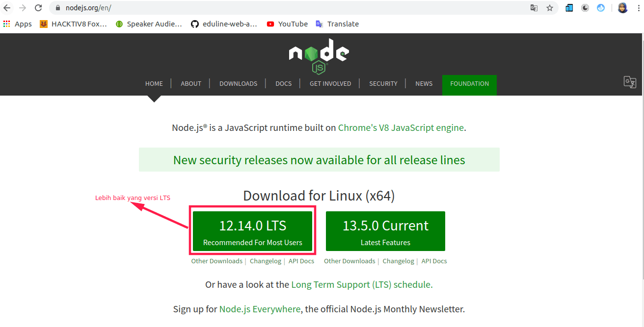Click the dark circle extension icon
Image resolution: width=644 pixels, height=327 pixels.
point(585,8)
